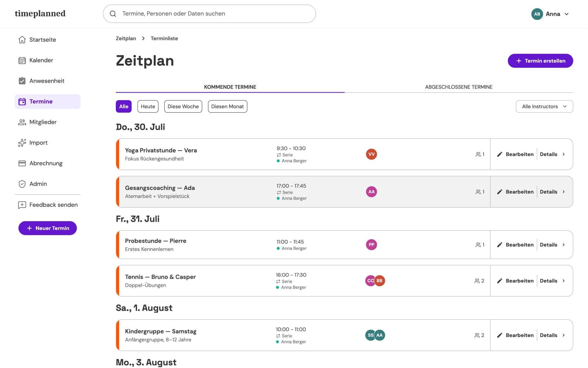The image size is (588, 368).
Task: Toggle the Diese Woche filter
Action: coord(183,106)
